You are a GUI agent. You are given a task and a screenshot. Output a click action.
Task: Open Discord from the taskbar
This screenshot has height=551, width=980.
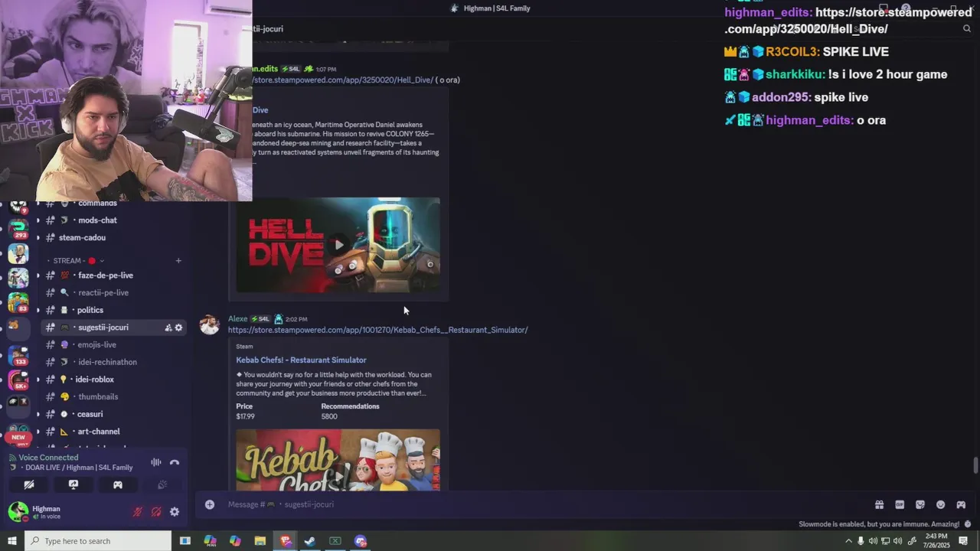coord(361,541)
